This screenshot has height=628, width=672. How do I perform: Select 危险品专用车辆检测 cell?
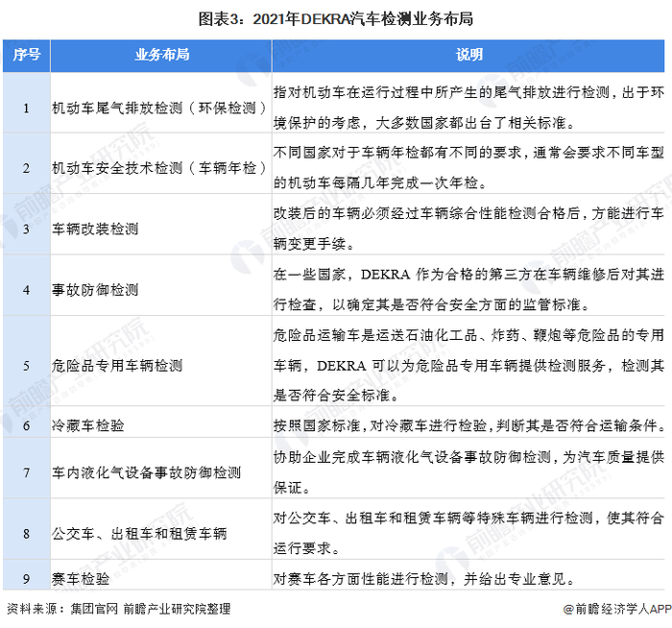coord(161,361)
